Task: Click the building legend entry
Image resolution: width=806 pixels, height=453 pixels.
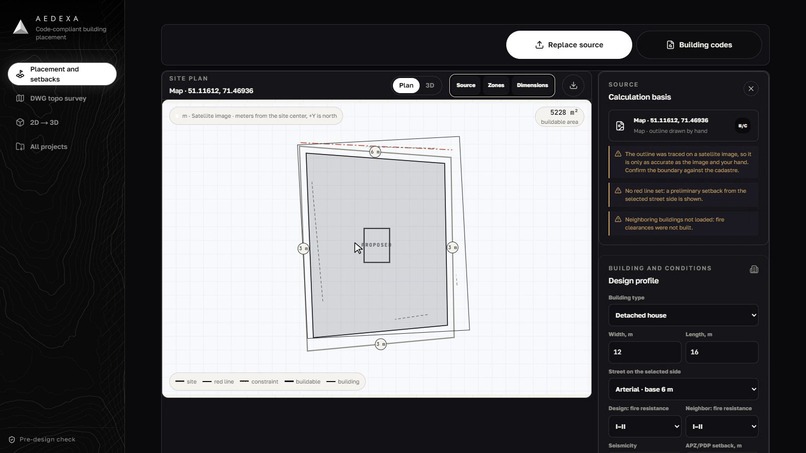Action: click(343, 382)
